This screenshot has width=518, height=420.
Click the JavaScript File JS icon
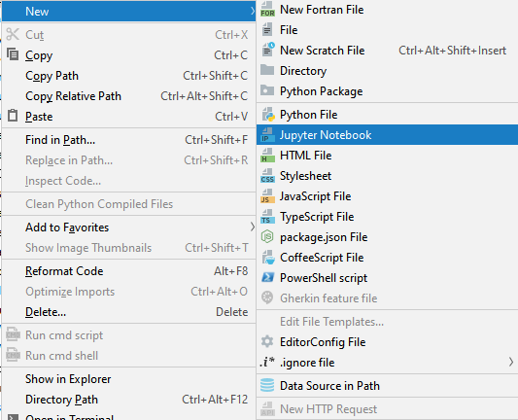coord(267,196)
